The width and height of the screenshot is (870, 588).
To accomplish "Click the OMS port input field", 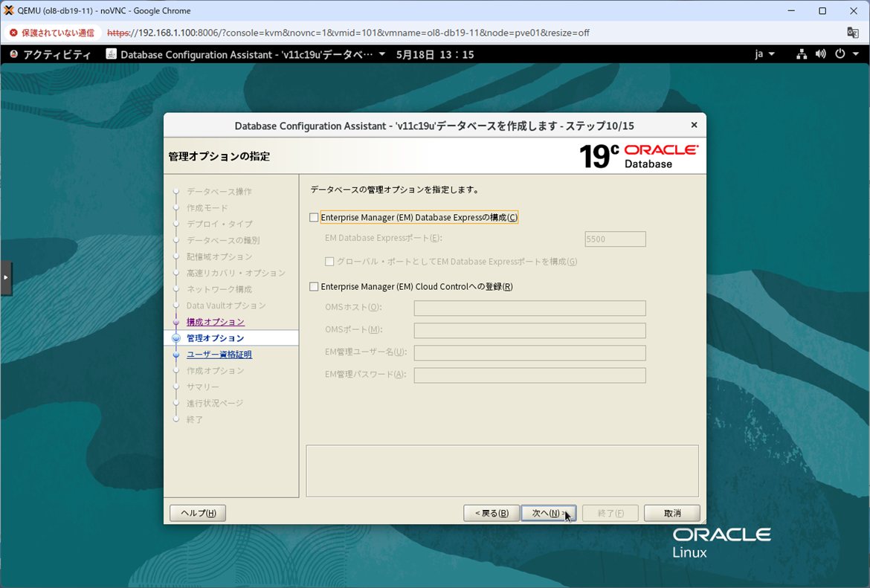I will 530,331.
